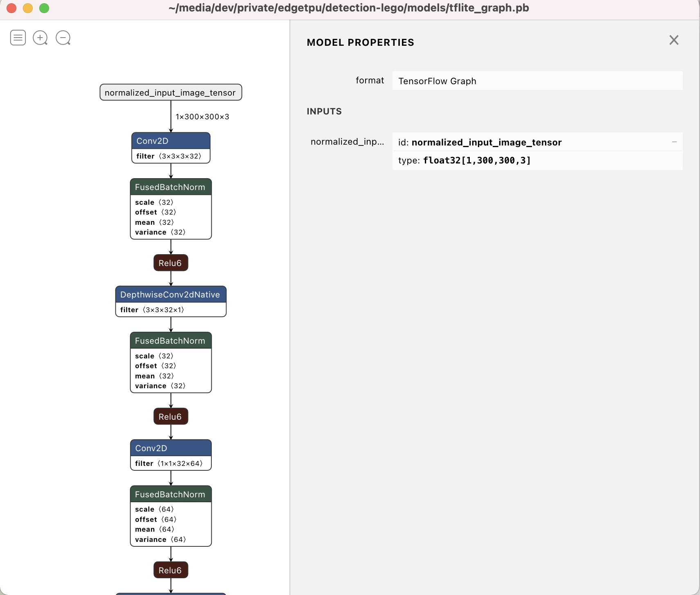Click the FusedBatchNorm header with scale 64
Viewport: 700px width, 595px height.
[x=171, y=494]
